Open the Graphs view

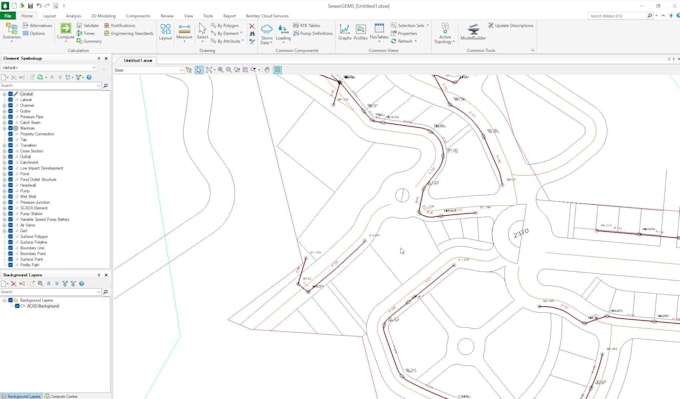pyautogui.click(x=345, y=32)
